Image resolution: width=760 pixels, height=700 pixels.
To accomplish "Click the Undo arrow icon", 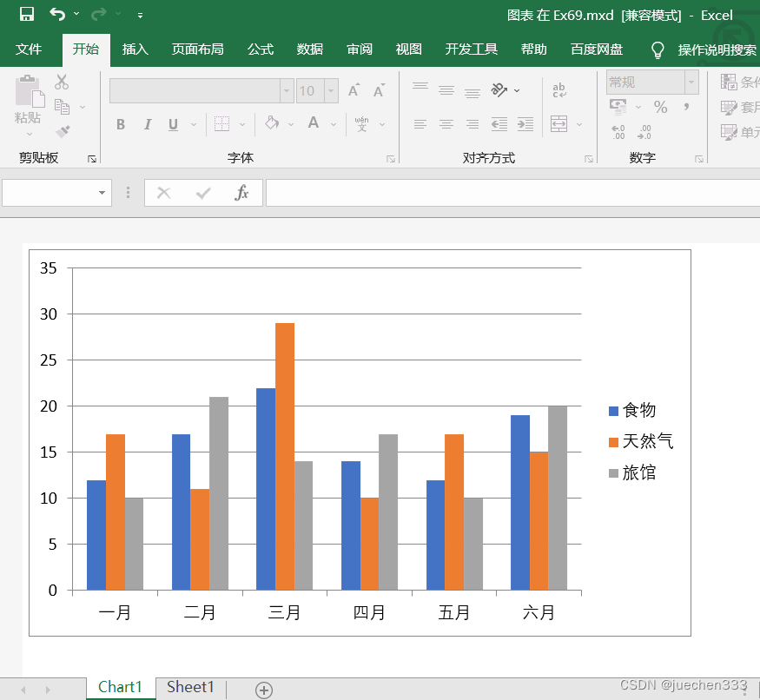I will point(57,15).
